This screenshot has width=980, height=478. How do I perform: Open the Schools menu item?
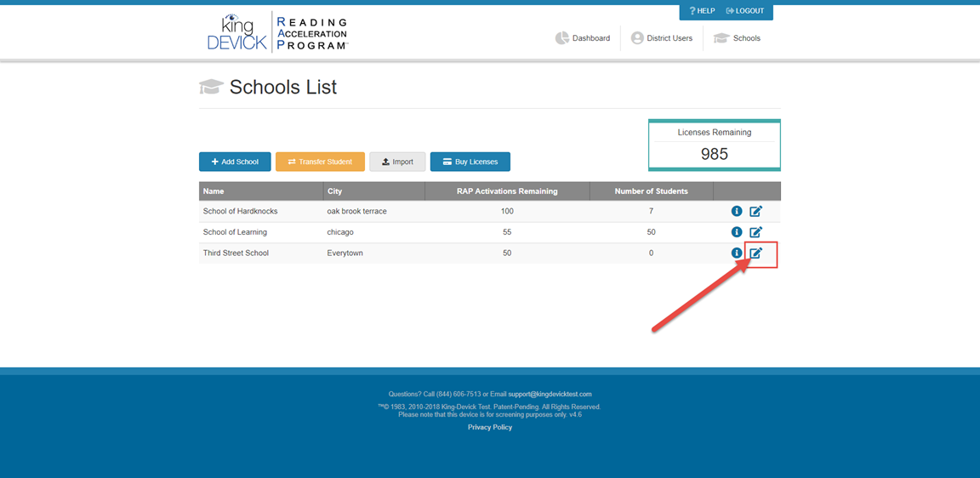tap(737, 38)
